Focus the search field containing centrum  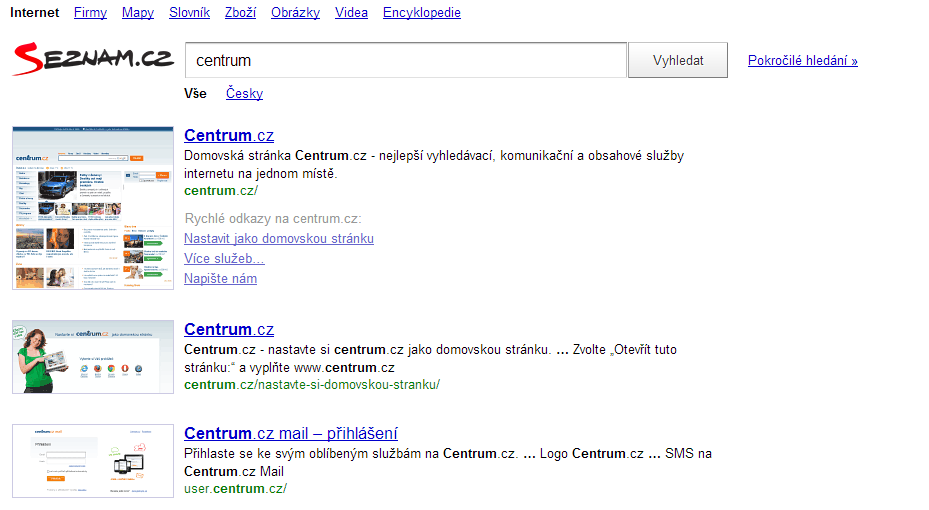click(405, 60)
